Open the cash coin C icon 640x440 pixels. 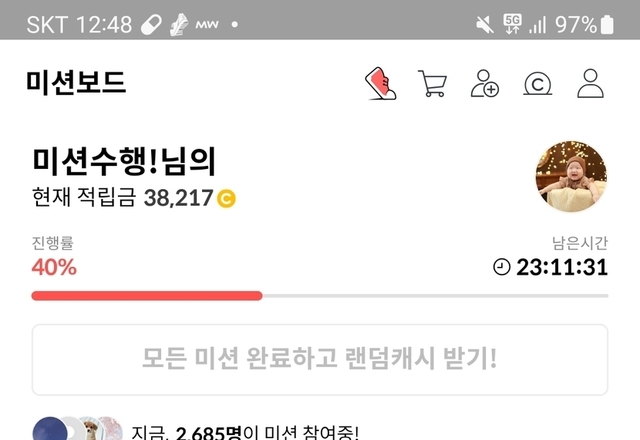(538, 84)
